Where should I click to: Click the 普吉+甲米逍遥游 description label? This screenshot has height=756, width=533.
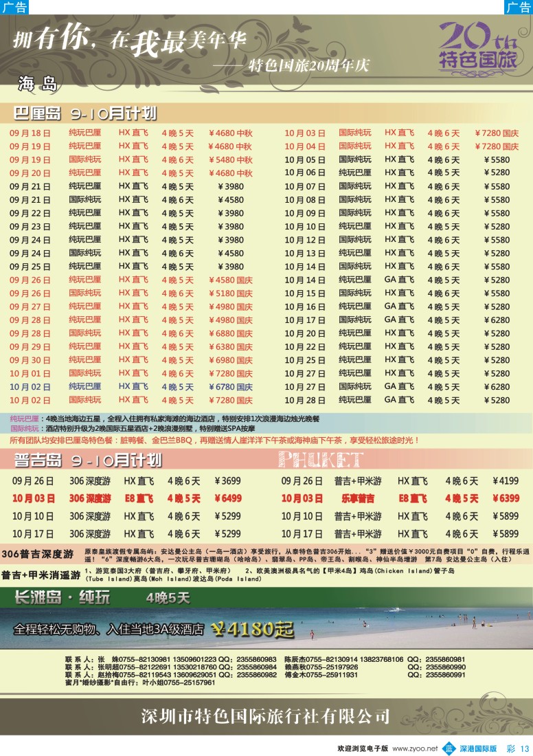click(x=41, y=575)
